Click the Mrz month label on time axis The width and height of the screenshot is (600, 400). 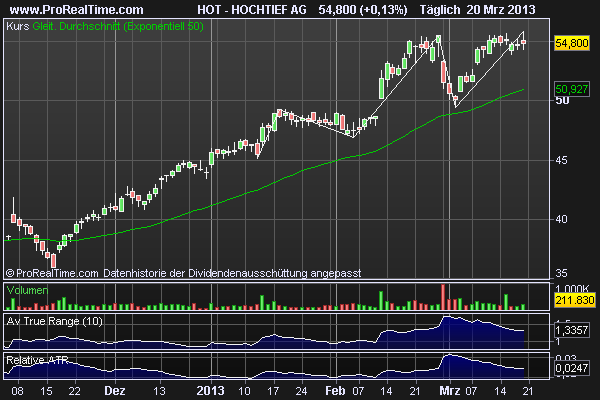pos(450,391)
